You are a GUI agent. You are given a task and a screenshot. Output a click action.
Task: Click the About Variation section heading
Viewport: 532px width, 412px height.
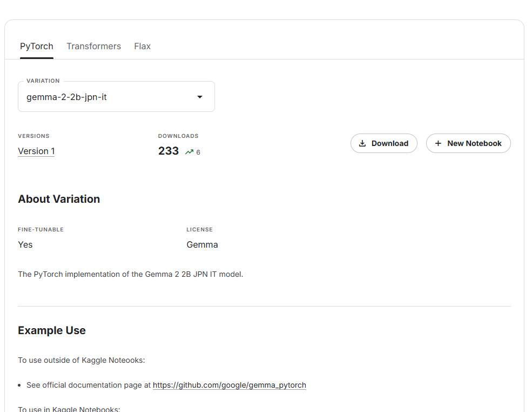59,198
